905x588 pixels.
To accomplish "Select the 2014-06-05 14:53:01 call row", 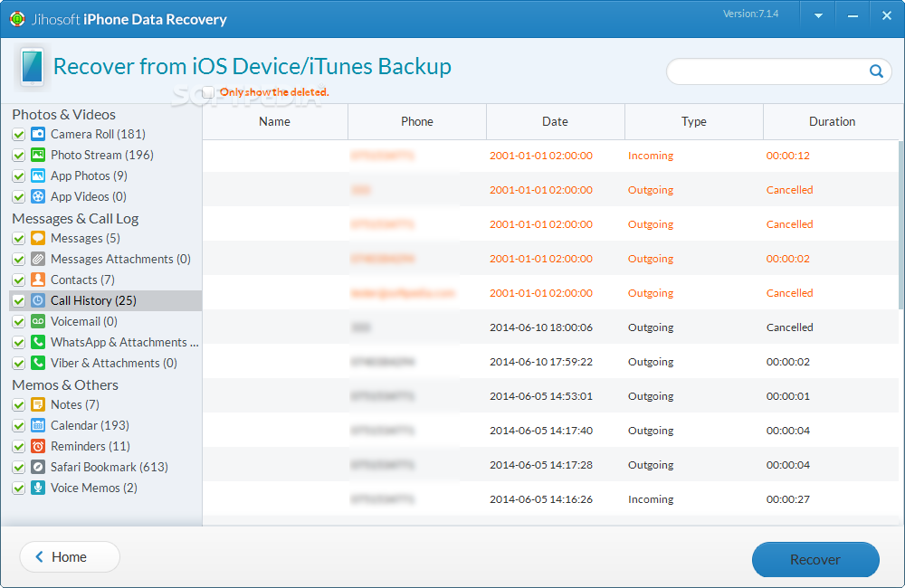I will [550, 396].
